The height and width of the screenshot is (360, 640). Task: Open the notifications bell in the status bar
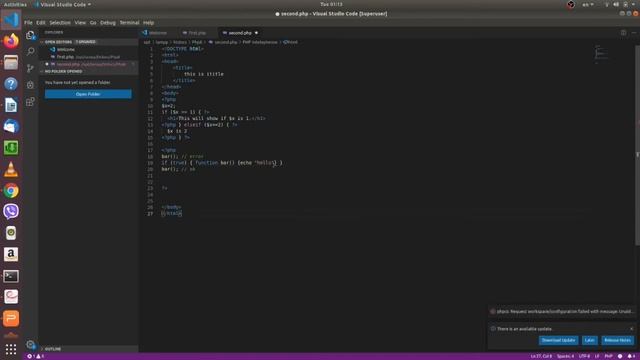coord(631,356)
